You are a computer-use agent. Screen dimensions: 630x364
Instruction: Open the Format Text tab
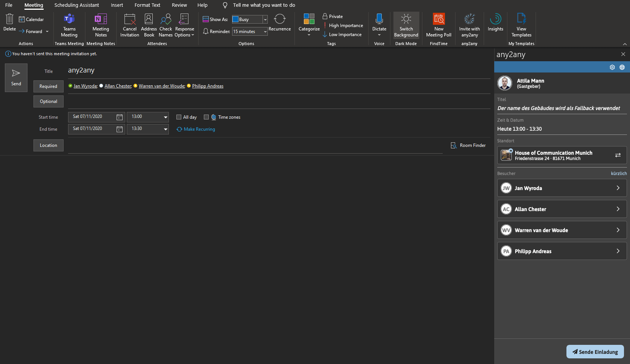coord(147,5)
